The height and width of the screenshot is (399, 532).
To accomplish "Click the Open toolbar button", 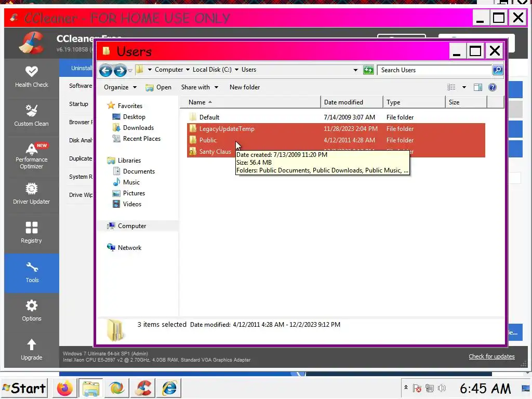I will 158,87.
